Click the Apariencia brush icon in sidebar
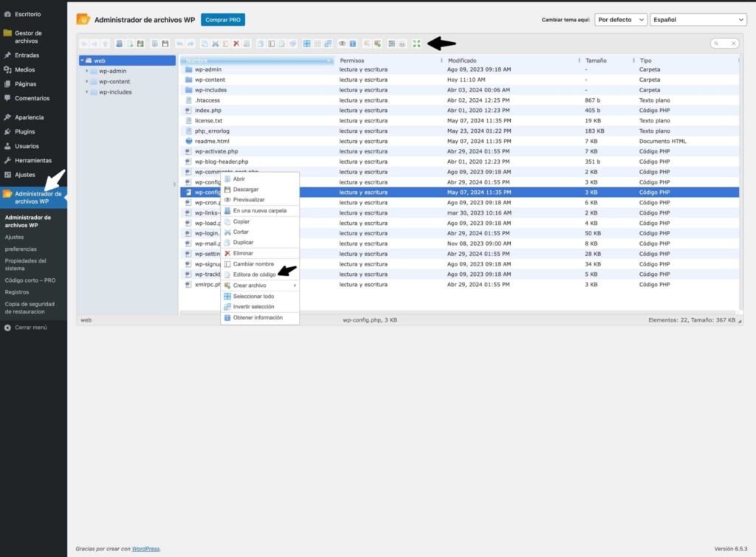This screenshot has width=756, height=557. click(x=7, y=117)
